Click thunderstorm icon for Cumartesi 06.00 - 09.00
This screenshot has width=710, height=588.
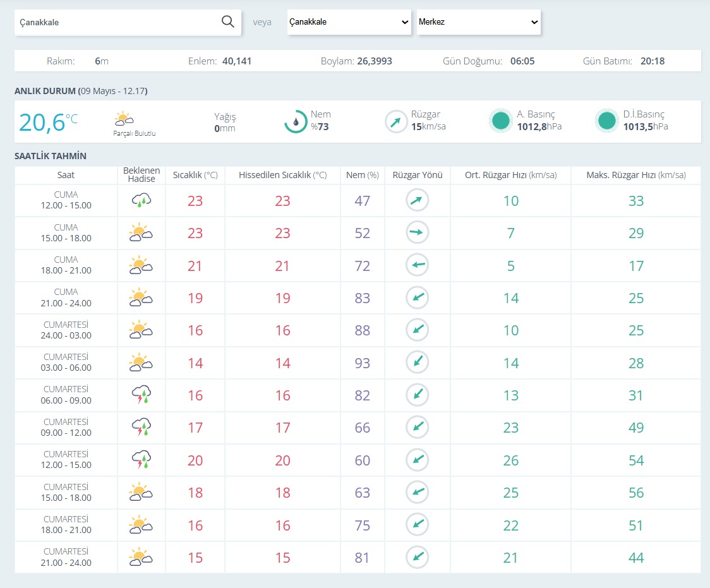pyautogui.click(x=141, y=394)
